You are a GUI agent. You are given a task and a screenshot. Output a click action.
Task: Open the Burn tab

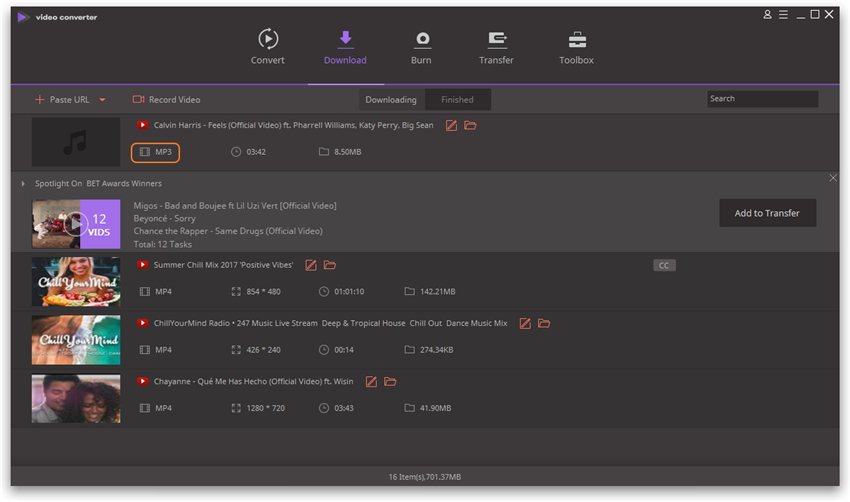[421, 47]
